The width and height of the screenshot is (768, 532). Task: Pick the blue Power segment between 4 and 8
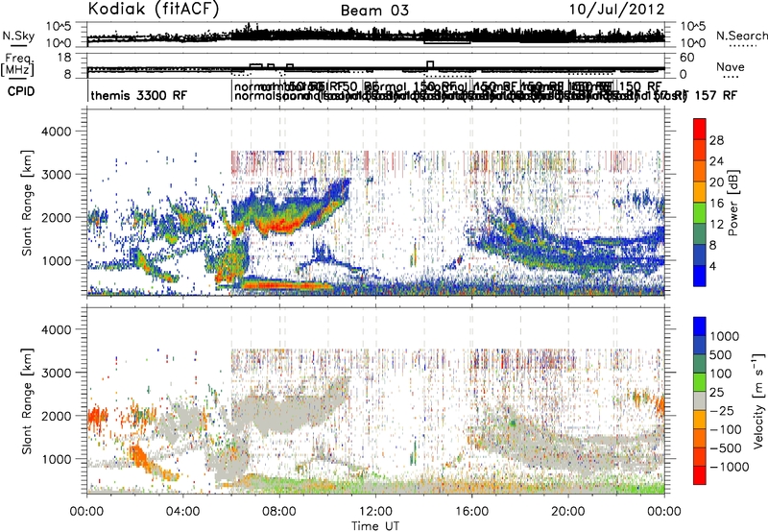(x=700, y=254)
